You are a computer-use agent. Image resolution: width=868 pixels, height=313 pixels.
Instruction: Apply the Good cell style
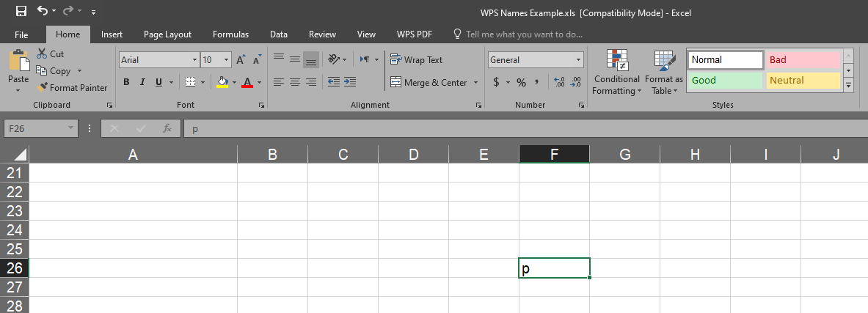click(725, 81)
